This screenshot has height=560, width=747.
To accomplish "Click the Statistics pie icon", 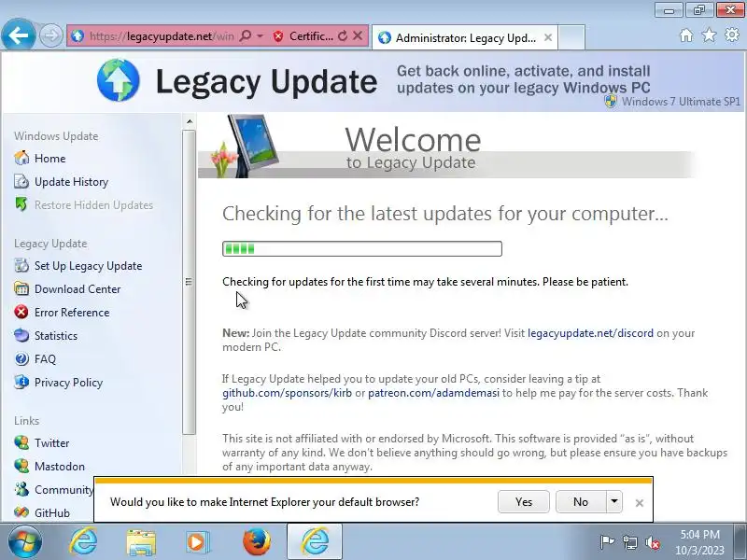I will click(21, 335).
